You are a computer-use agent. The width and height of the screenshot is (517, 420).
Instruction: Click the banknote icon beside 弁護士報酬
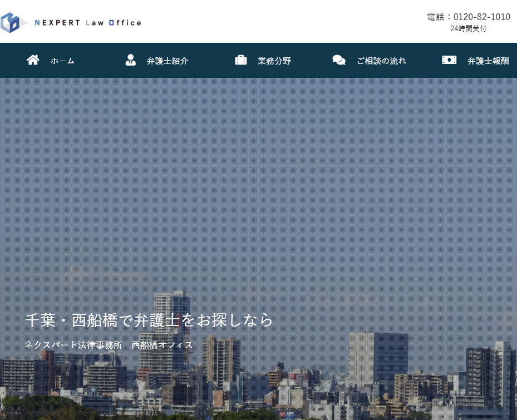click(449, 60)
